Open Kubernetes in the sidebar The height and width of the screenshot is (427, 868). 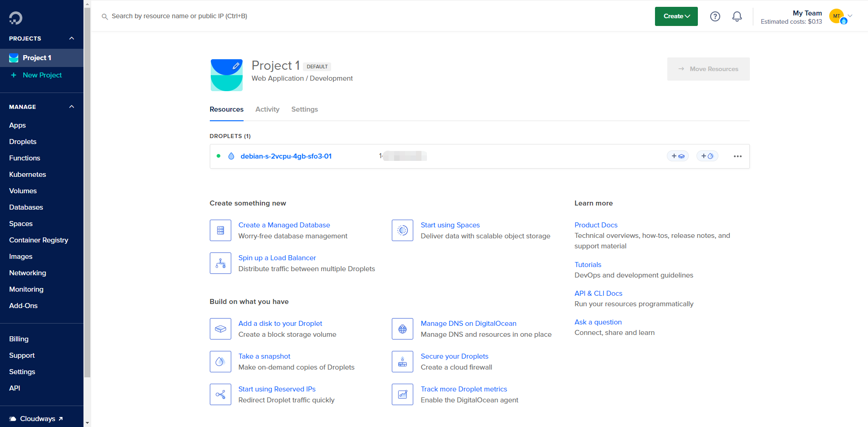(x=27, y=175)
